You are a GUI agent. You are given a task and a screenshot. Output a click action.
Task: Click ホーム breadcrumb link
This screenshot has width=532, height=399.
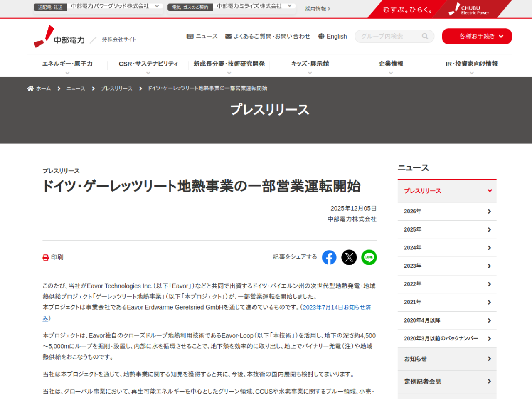[x=43, y=89]
